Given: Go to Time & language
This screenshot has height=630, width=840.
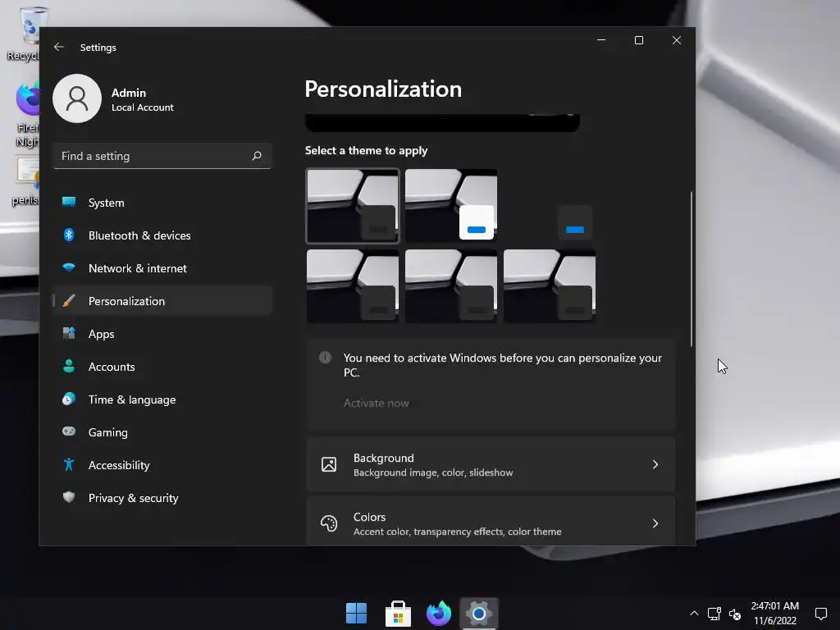Looking at the screenshot, I should [x=162, y=399].
